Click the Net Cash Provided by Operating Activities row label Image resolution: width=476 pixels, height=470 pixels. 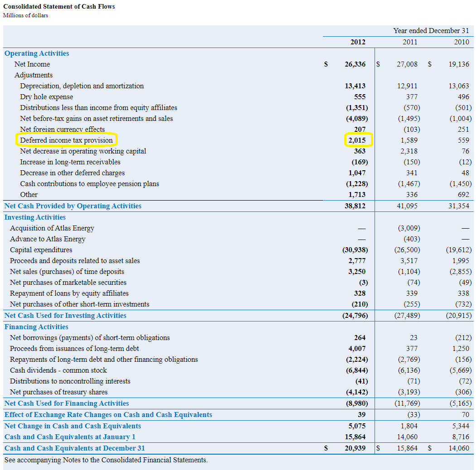pos(73,206)
